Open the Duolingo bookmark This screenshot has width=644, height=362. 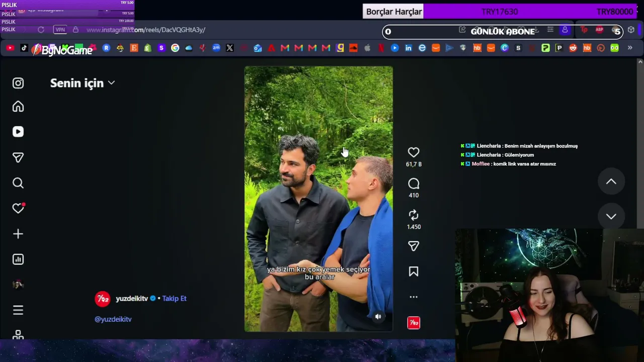coord(614,48)
